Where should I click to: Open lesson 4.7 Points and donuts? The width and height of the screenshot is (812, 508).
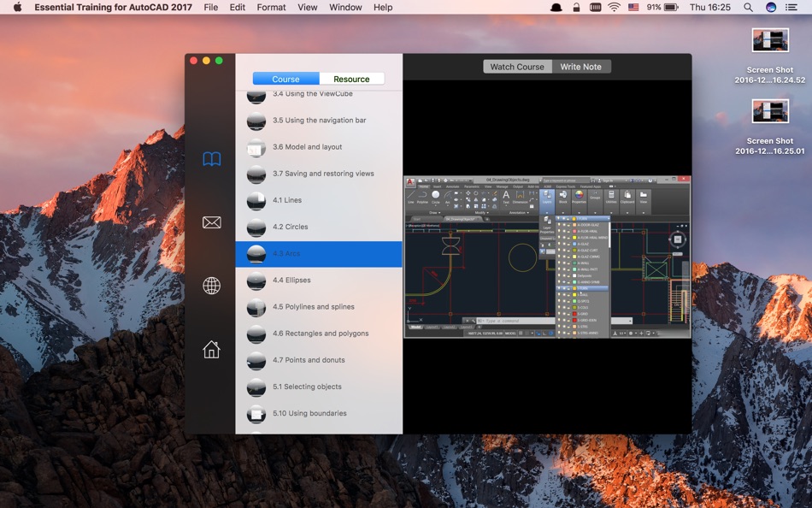(319, 360)
